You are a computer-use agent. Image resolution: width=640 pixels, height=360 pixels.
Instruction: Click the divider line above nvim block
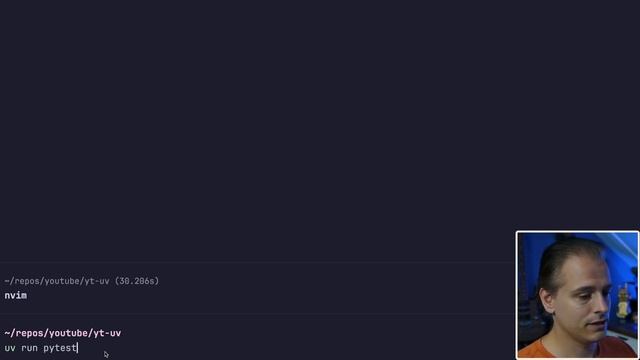coord(257,262)
